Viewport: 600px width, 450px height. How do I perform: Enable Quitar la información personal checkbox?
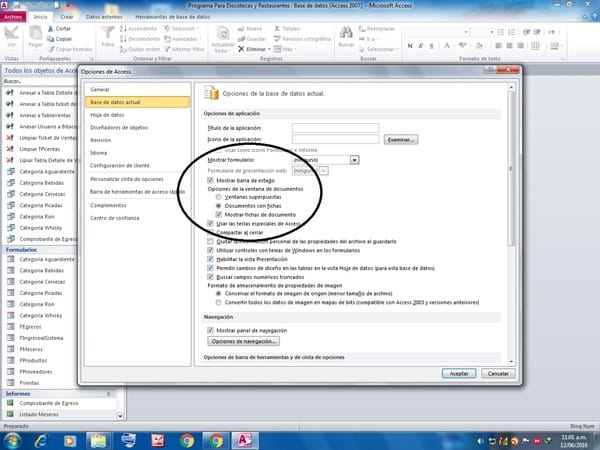pos(210,241)
